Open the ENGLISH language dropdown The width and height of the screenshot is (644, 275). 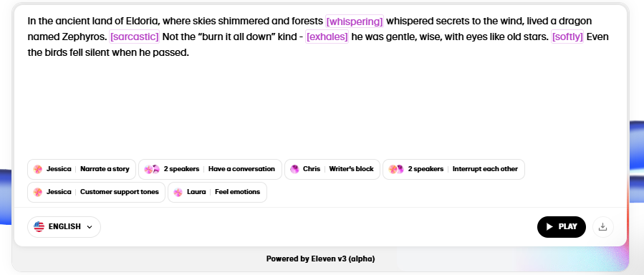pyautogui.click(x=64, y=226)
